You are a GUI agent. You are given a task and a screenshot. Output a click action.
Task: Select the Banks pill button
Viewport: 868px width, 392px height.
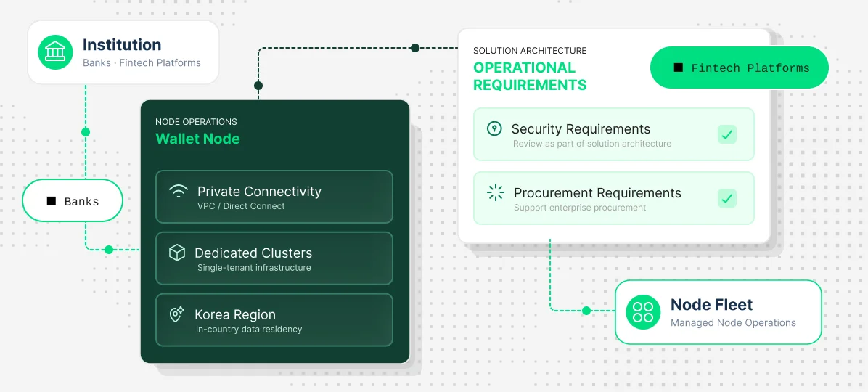click(x=73, y=201)
